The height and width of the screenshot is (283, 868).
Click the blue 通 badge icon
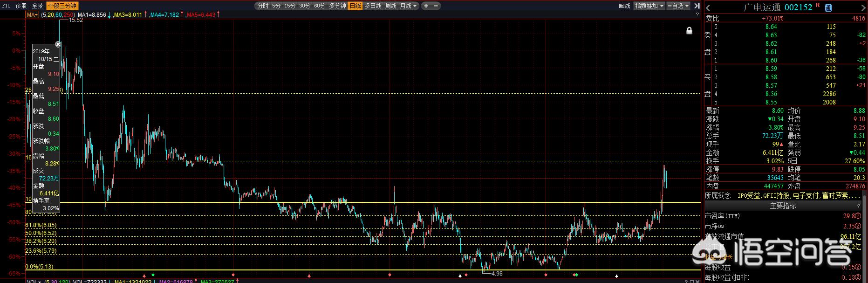point(828,7)
